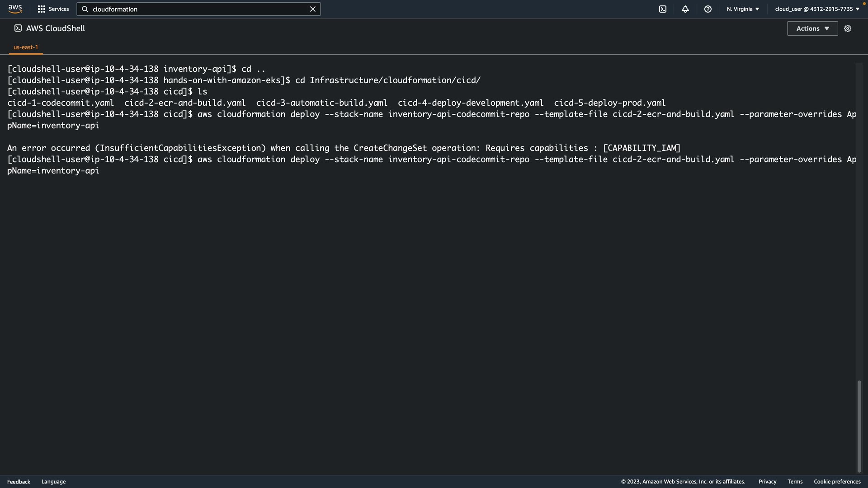
Task: Click the terminal vertical scrollbar thumb
Action: (859, 426)
